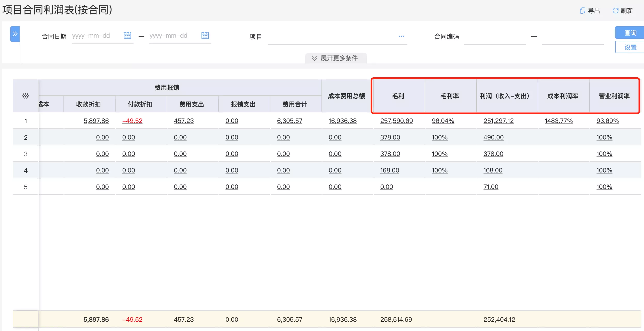Click the 成本利润率 column header

(x=564, y=96)
